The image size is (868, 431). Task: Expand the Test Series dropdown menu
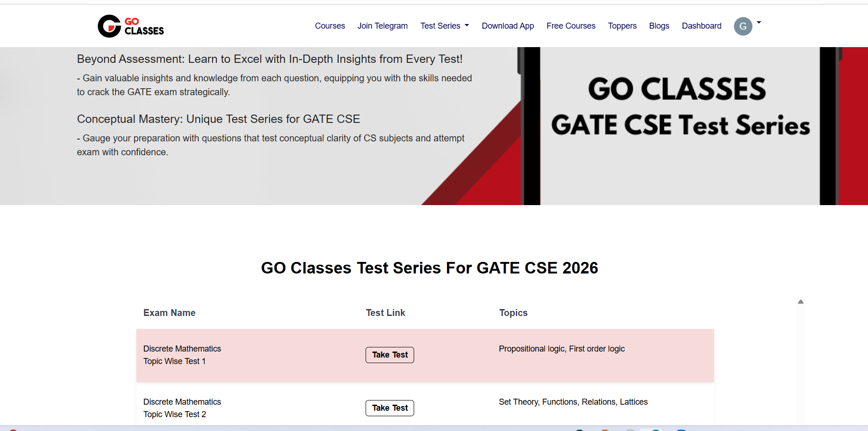445,26
